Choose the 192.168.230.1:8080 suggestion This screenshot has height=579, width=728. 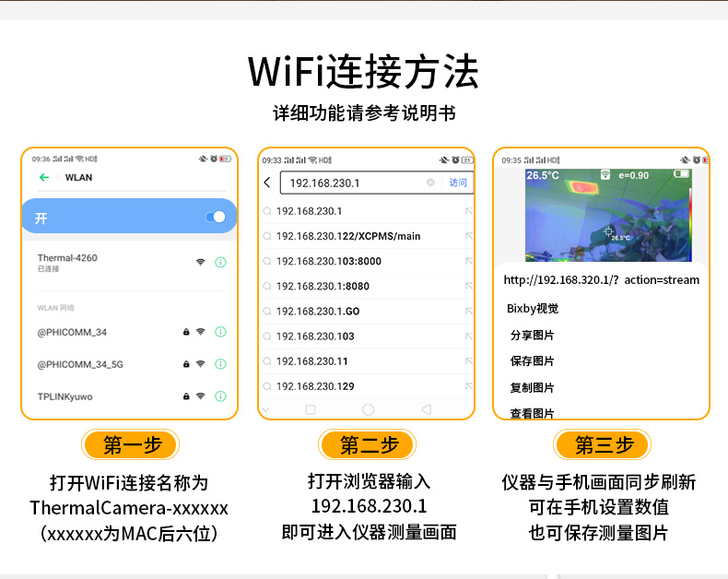coord(323,286)
